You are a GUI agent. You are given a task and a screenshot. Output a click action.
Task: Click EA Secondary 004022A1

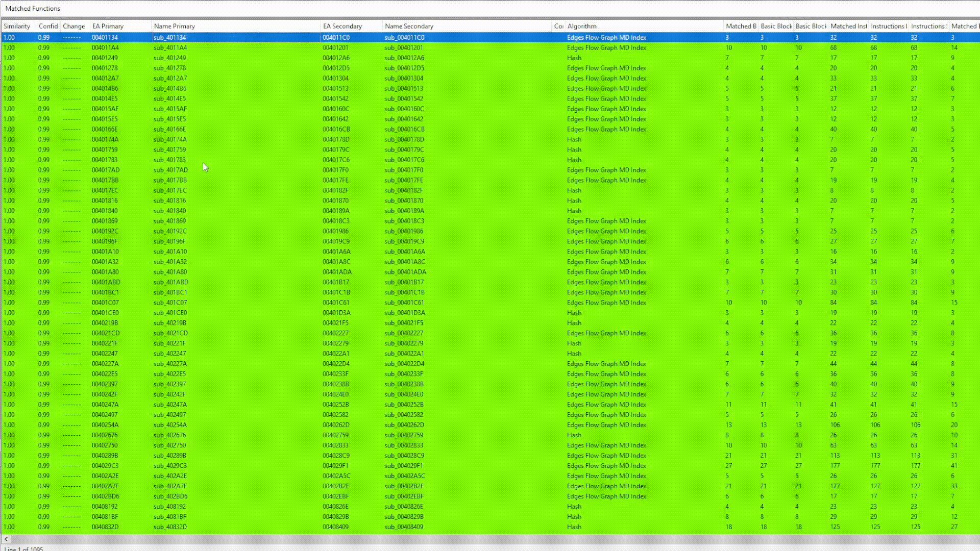(x=336, y=354)
